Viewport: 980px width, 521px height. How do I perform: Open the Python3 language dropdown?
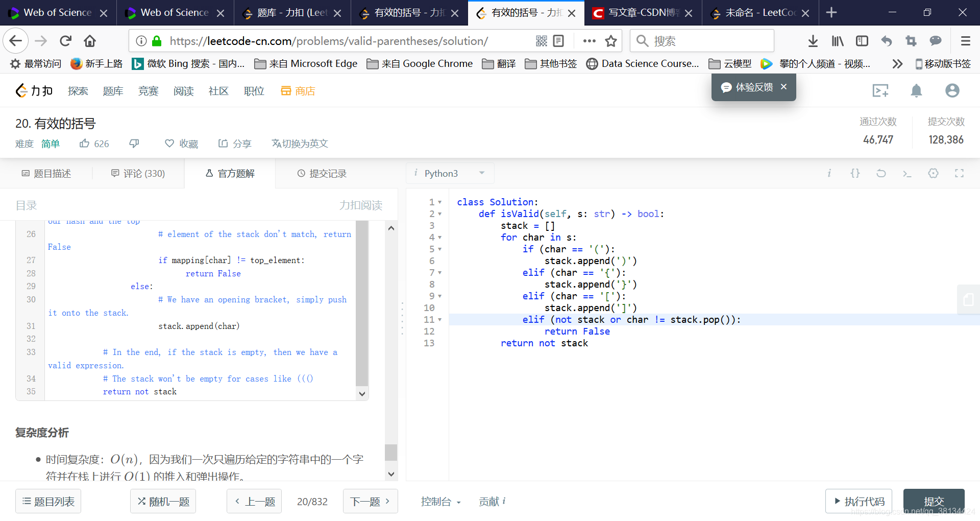point(451,173)
